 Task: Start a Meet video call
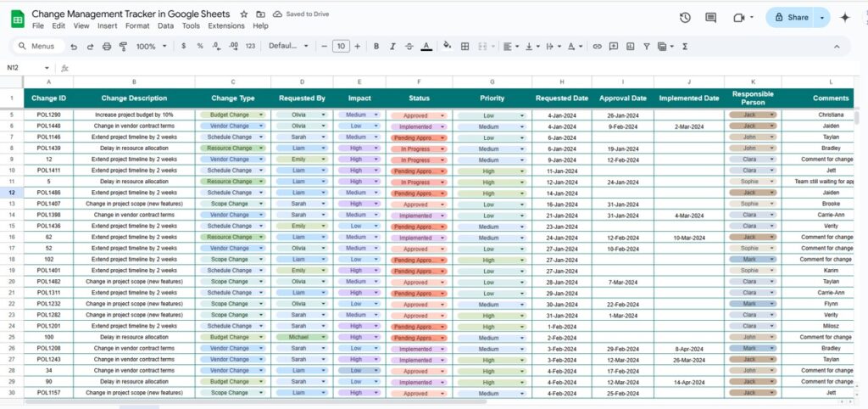tap(738, 18)
